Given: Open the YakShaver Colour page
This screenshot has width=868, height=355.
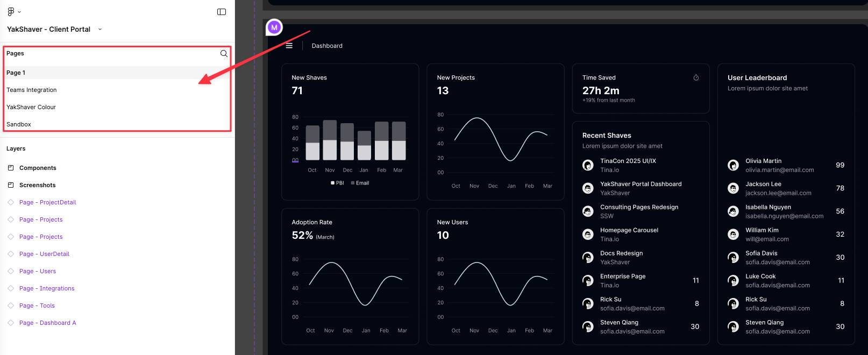Looking at the screenshot, I should pyautogui.click(x=31, y=107).
